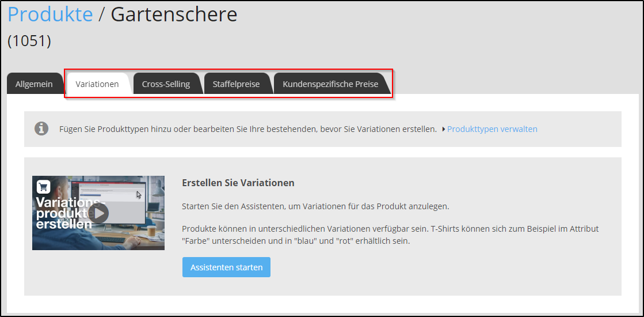Play the Variationsprodukte erstellen video
644x317 pixels.
(x=98, y=213)
